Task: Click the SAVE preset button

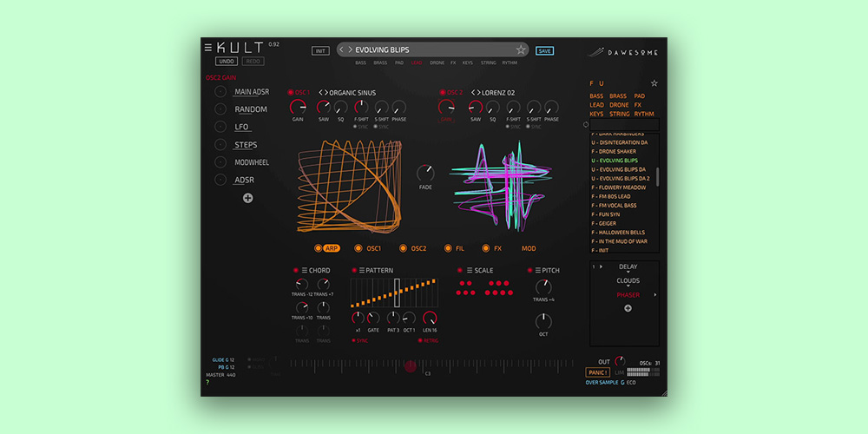Action: (x=544, y=50)
